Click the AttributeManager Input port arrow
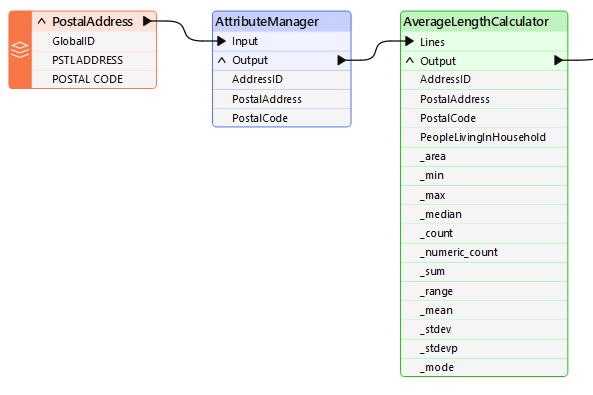Screen dimensions: 593x395 (x=221, y=41)
